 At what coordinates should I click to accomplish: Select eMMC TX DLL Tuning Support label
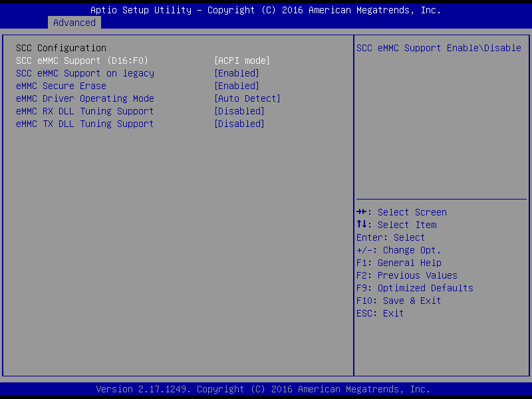85,124
